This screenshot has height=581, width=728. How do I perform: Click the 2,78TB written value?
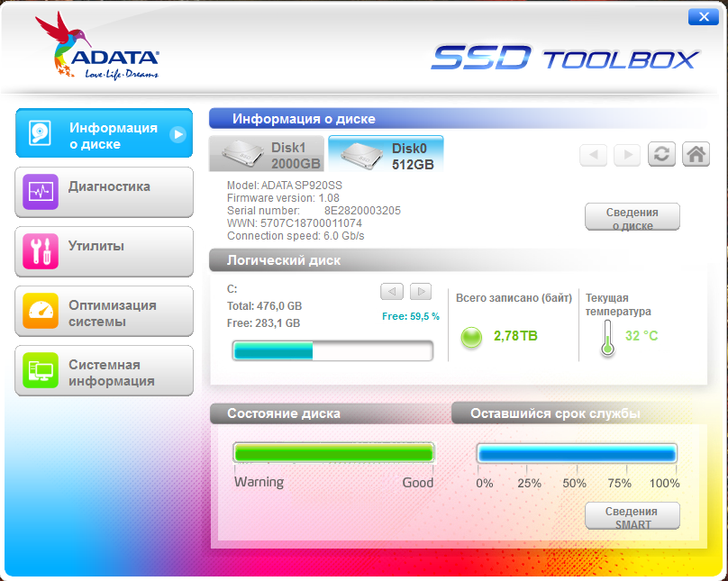pos(515,336)
